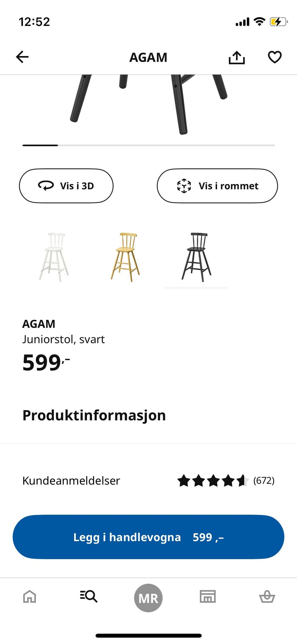This screenshot has width=297, height=644.
Task: Tap the image gallery progress bar
Action: pos(148,145)
